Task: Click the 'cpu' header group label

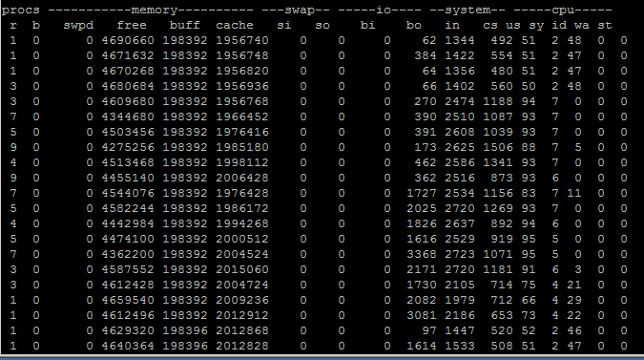Action: (x=563, y=11)
